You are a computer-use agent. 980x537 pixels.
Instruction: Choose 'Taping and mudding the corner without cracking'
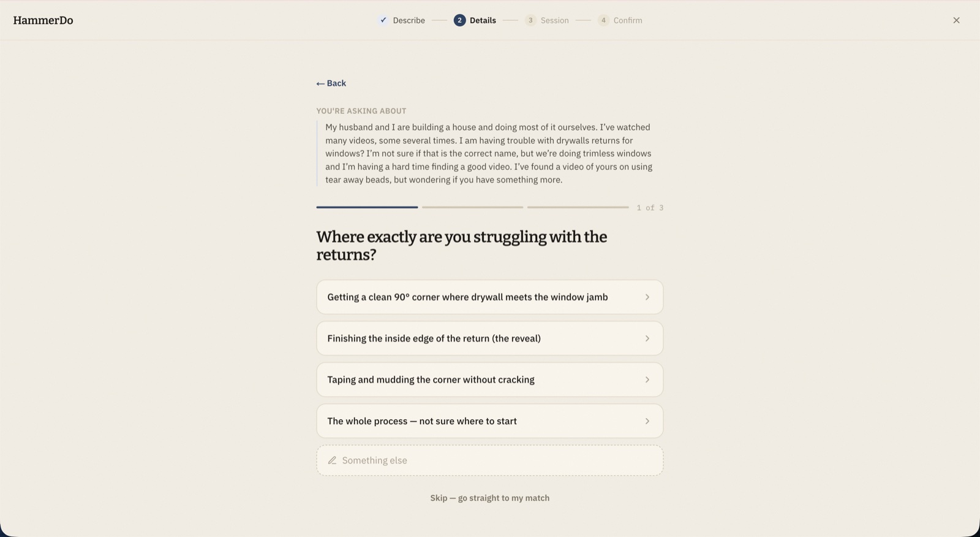tap(489, 379)
